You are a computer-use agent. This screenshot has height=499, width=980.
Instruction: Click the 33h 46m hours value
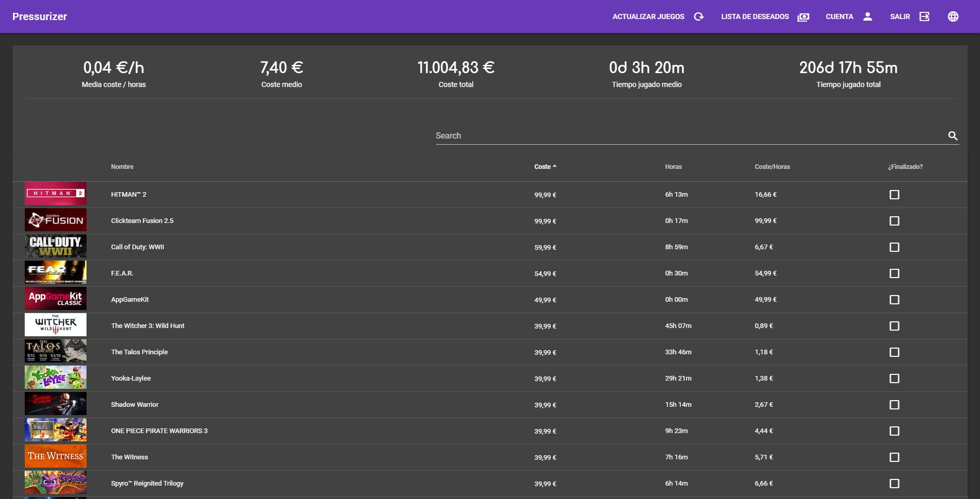678,352
